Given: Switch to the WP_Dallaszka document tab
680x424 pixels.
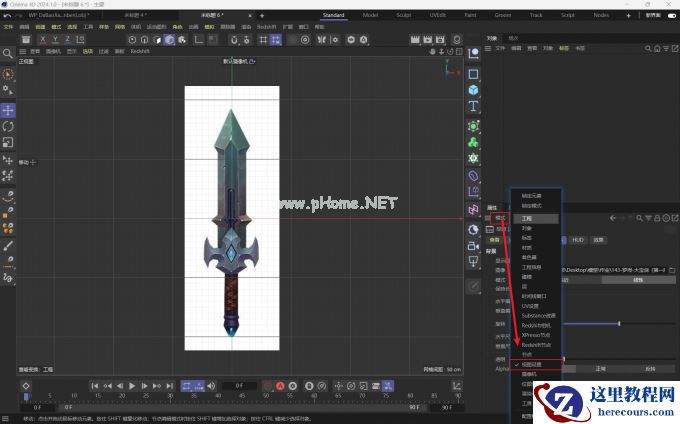Looking at the screenshot, I should 59,15.
